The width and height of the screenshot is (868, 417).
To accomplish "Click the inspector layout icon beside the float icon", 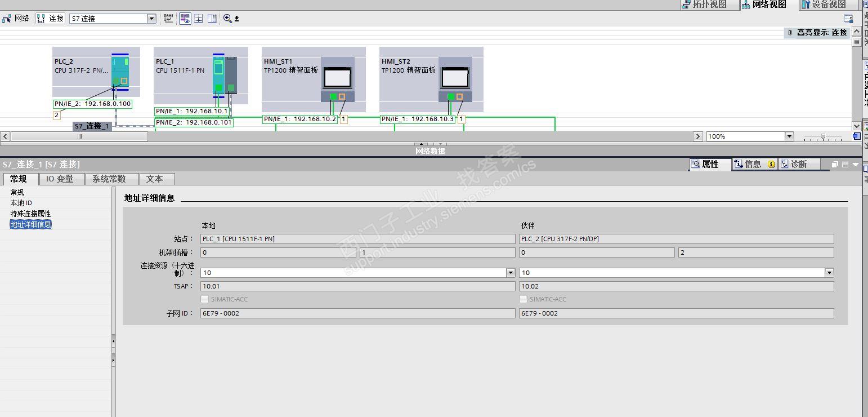I will [x=844, y=164].
